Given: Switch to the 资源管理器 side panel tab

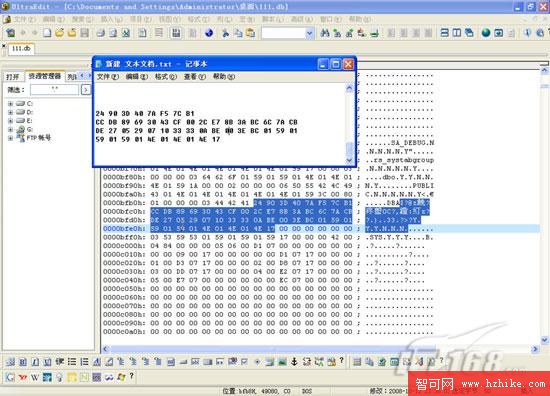Looking at the screenshot, I should [x=45, y=76].
